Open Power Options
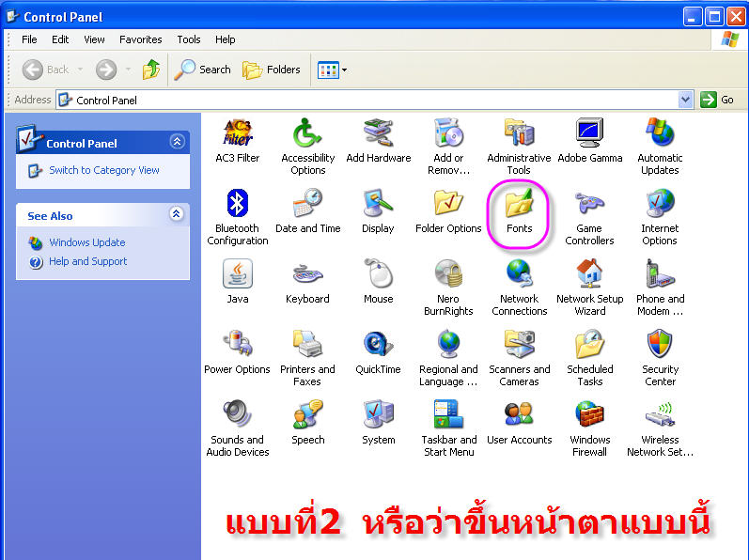Viewport: 749px width, 560px height. (238, 352)
